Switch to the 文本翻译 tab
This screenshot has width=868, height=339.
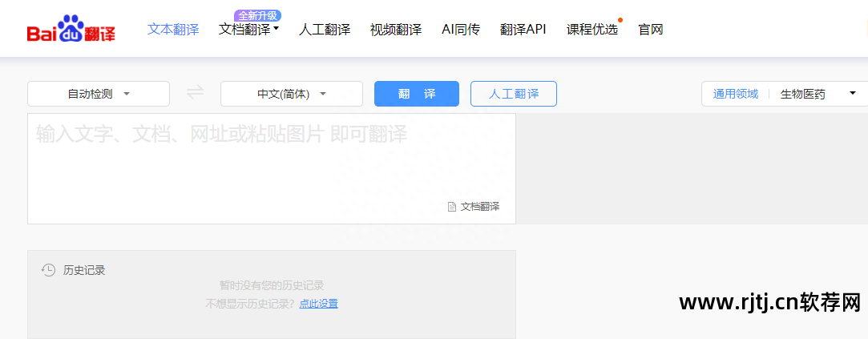[173, 30]
